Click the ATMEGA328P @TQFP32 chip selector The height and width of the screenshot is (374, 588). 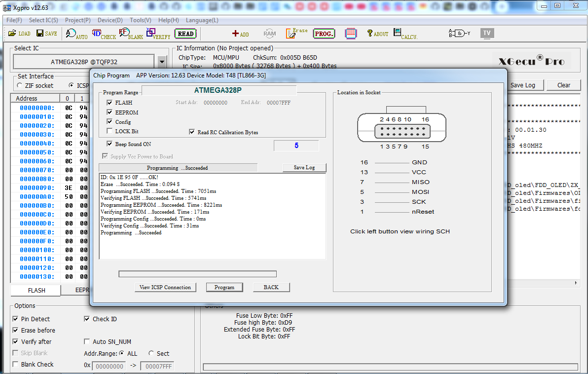[x=84, y=62]
